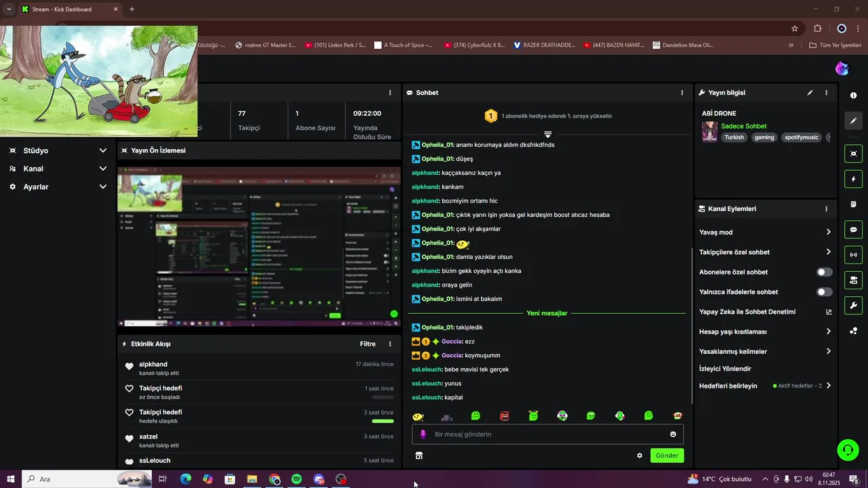Open Windows Start menu
Viewport: 868px width, 488px height.
[x=11, y=479]
